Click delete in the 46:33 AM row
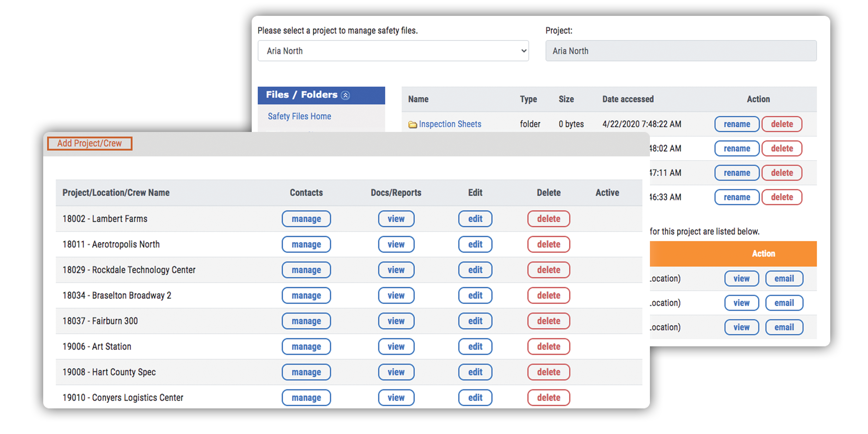This screenshot has width=868, height=434. (782, 197)
